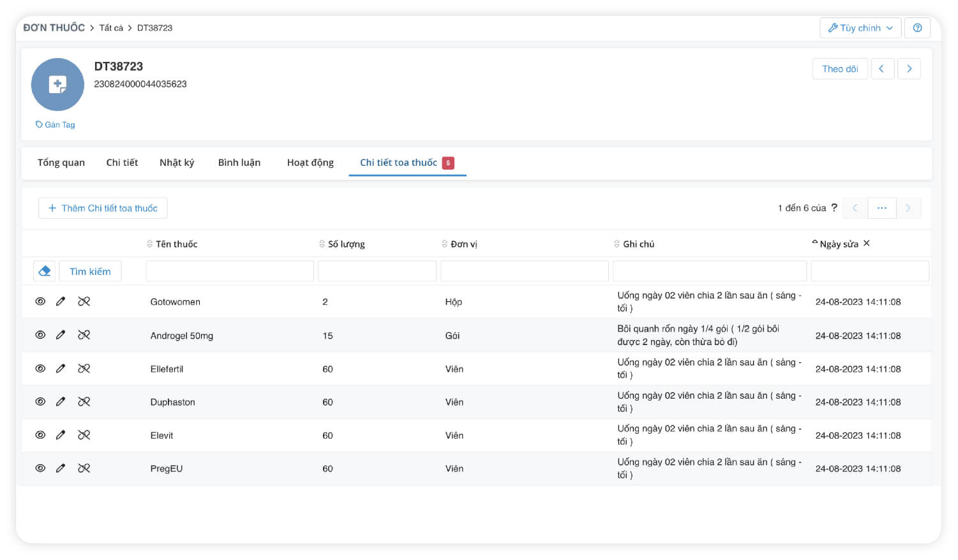Image resolution: width=958 pixels, height=560 pixels.
Task: Remove the Elevit link with unlink icon
Action: (84, 435)
